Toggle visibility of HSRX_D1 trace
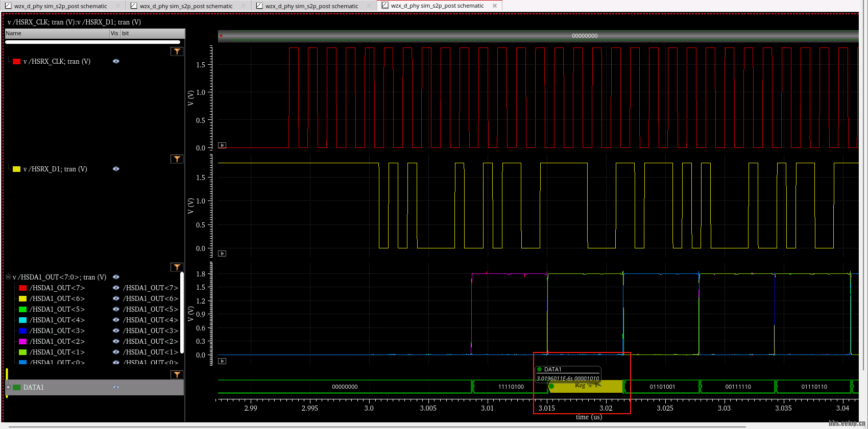The width and height of the screenshot is (868, 429). tap(116, 169)
